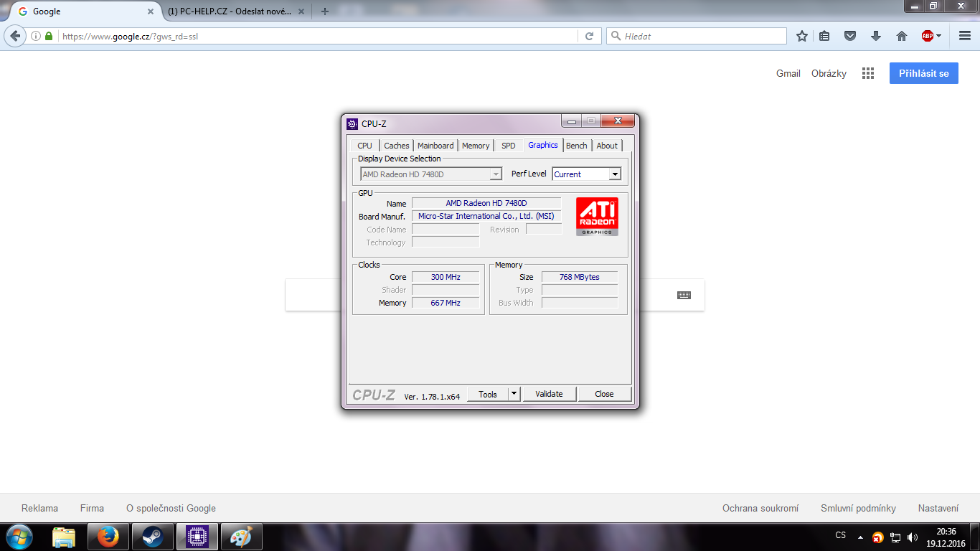Select the Graphics tab
Screen dimensions: 980x551
pyautogui.click(x=543, y=145)
